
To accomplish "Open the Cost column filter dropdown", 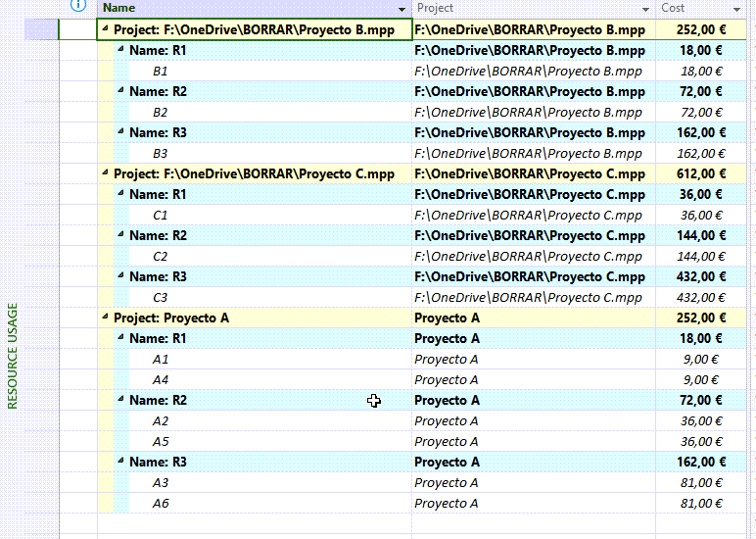I will (736, 9).
